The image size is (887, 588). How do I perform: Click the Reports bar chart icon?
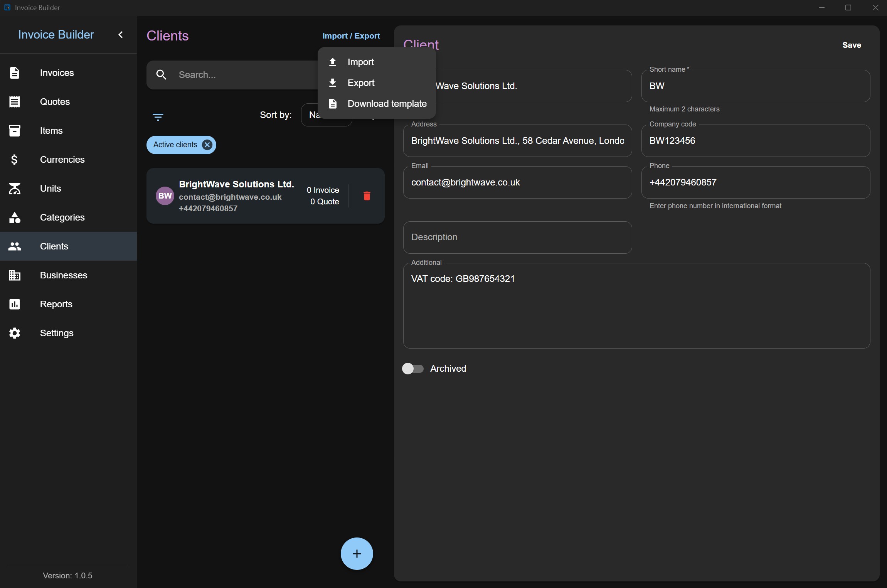pyautogui.click(x=15, y=304)
